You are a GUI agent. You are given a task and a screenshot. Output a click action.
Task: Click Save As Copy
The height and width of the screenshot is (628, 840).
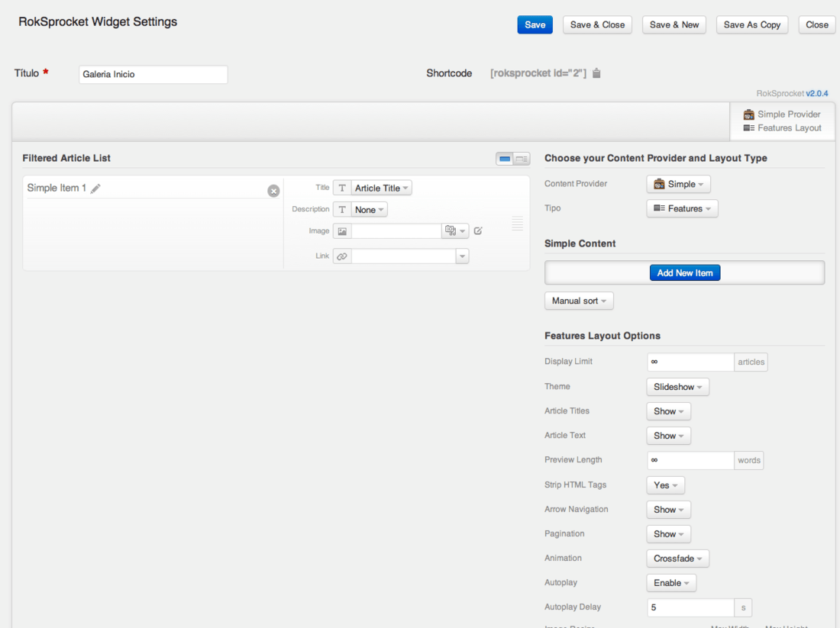(x=752, y=25)
